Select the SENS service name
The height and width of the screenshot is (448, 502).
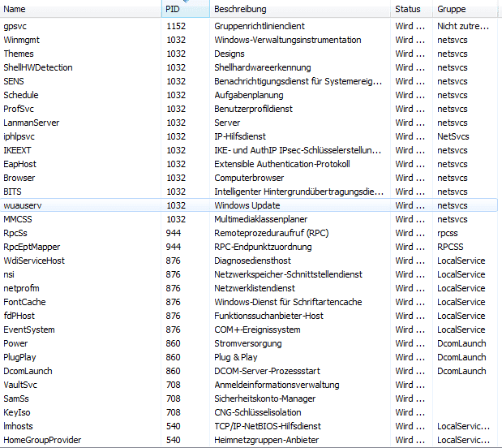[14, 81]
